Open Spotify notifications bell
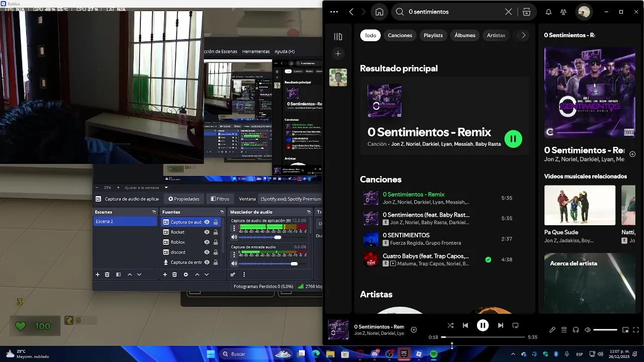 pos(548,12)
